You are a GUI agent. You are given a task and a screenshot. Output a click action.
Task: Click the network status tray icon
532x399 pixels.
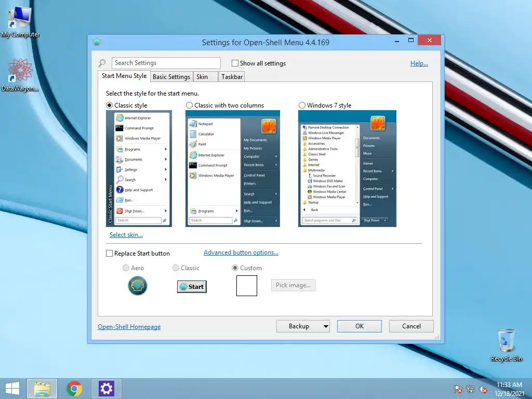[471, 389]
